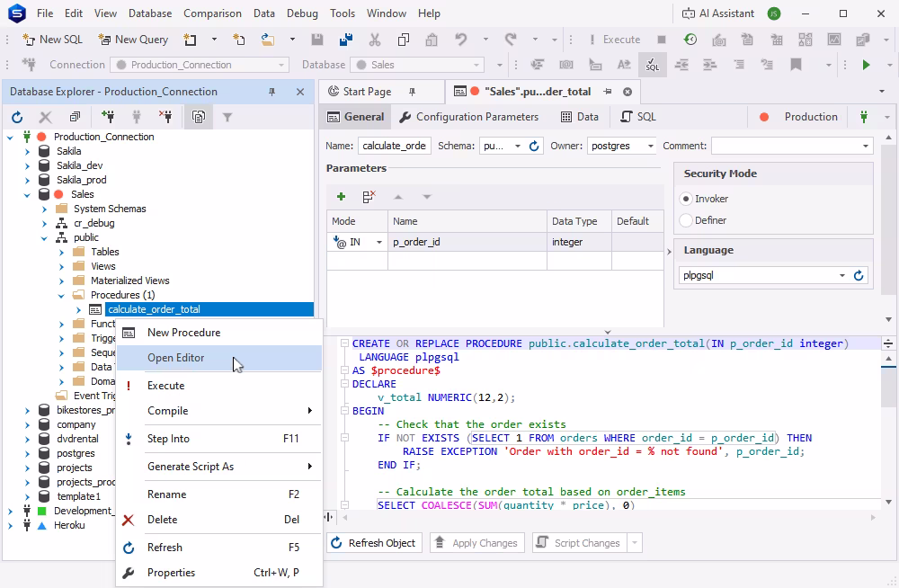Move parameter up arrow icon

398,197
